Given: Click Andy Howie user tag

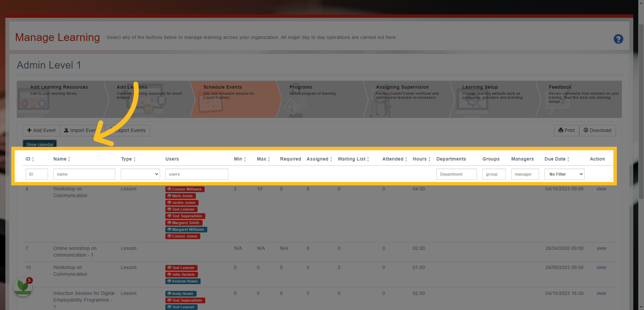Looking at the screenshot, I should (x=181, y=294).
